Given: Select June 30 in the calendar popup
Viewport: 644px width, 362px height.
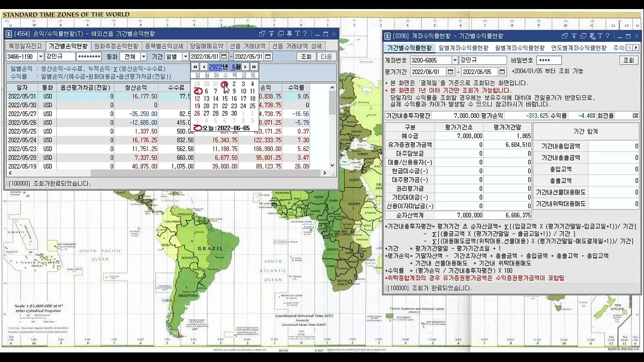Looking at the screenshot, I should point(234,113).
